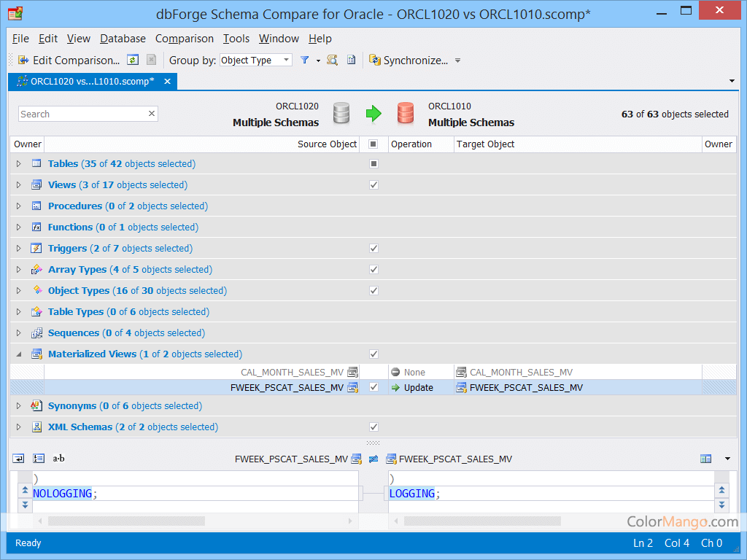Select the ORCL1020 vs ORCL1010.scomp tab

[x=88, y=82]
